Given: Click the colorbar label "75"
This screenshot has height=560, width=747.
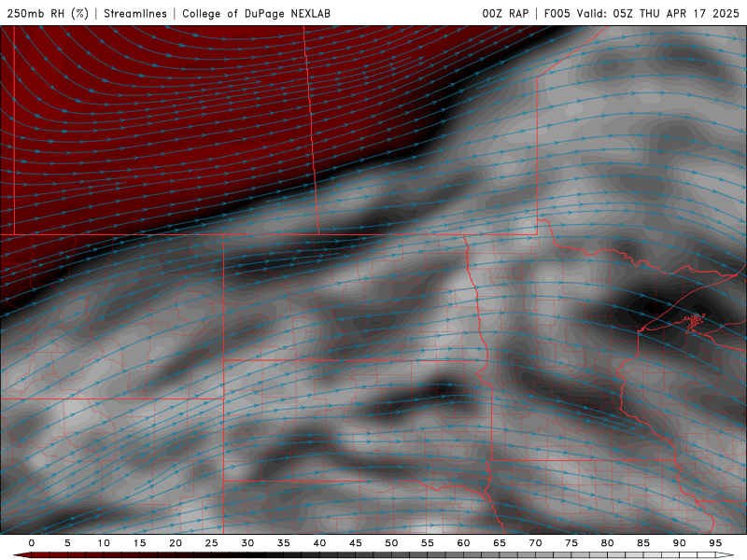Looking at the screenshot, I should click(571, 543).
